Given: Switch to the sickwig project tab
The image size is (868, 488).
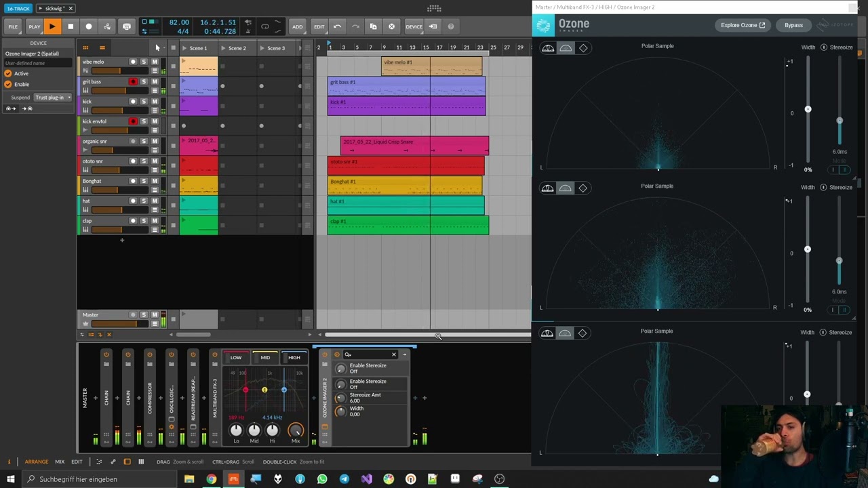Looking at the screenshot, I should (x=55, y=8).
